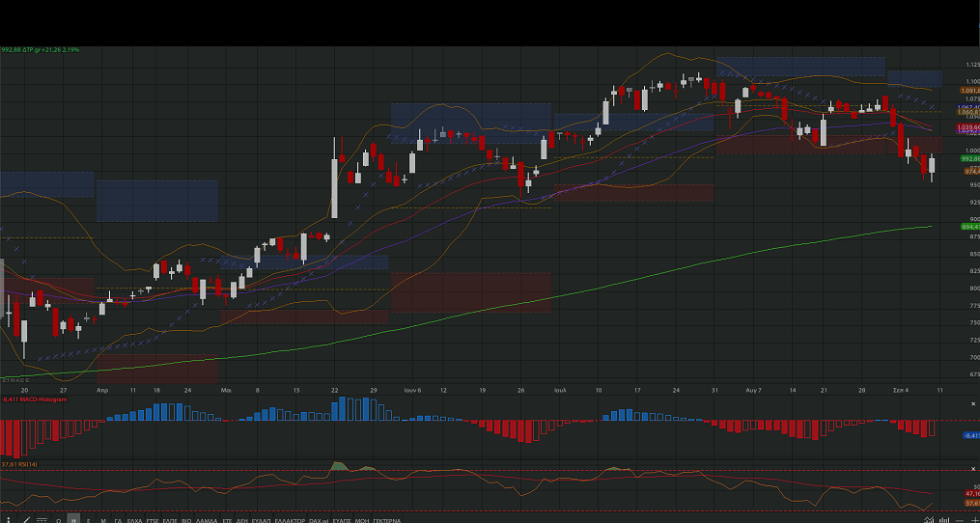Switch to monthly M timeframe
Viewport: 980px width, 523px height.
pyautogui.click(x=103, y=520)
